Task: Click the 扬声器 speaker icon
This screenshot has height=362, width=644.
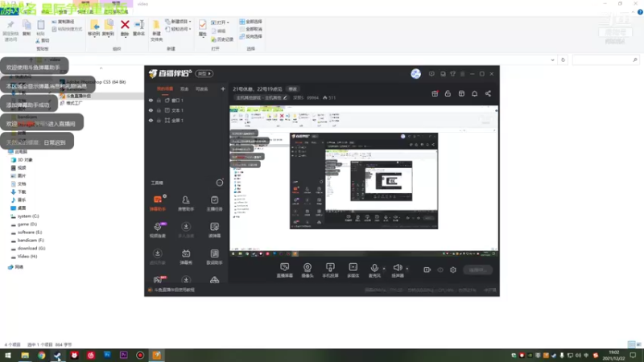Action: click(397, 268)
